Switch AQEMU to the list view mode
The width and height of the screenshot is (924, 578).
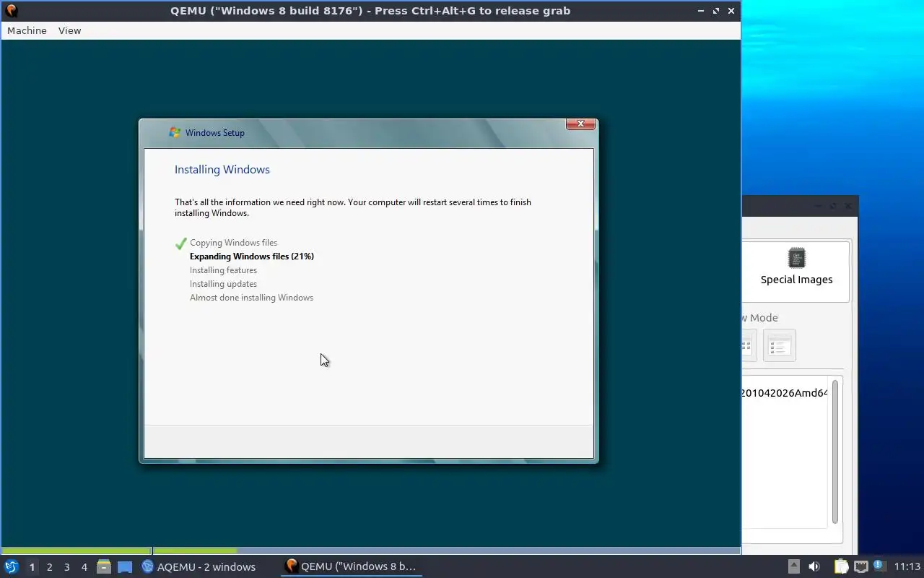click(778, 345)
